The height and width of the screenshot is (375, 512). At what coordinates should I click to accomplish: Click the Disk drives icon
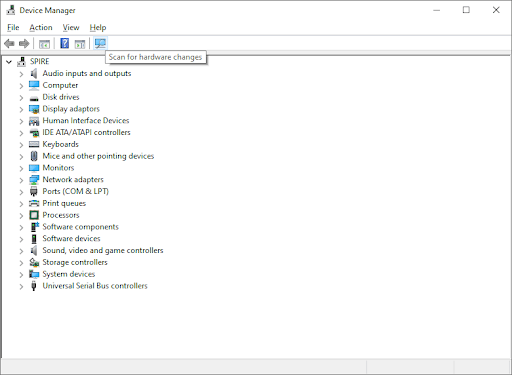coord(34,98)
